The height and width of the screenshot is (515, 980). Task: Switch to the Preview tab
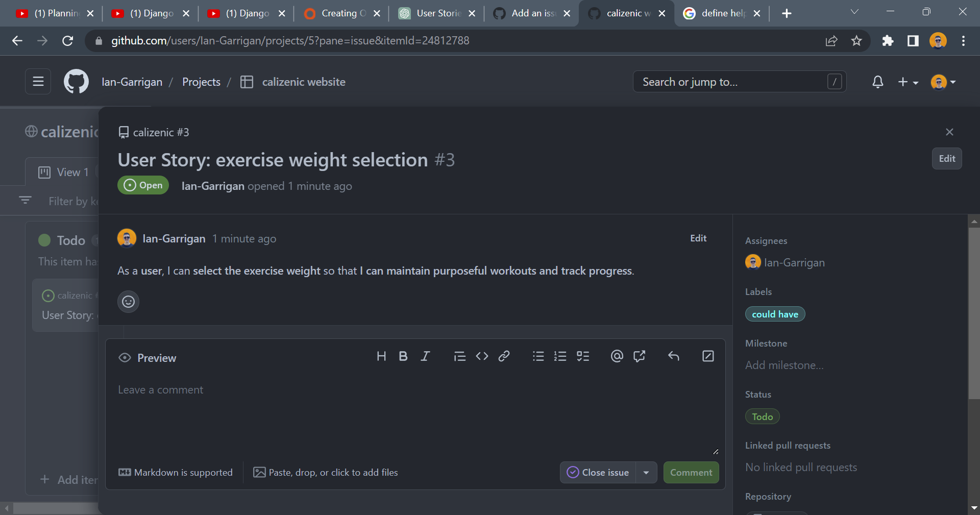pyautogui.click(x=147, y=358)
